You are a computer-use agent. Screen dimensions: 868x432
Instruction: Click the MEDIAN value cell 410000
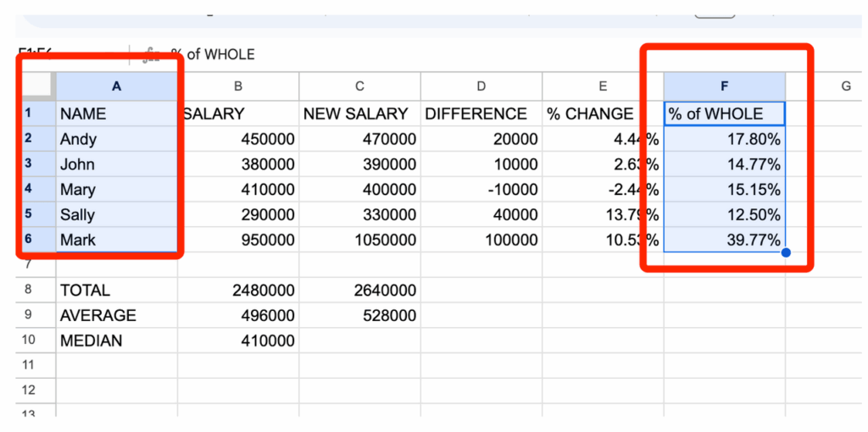[238, 341]
